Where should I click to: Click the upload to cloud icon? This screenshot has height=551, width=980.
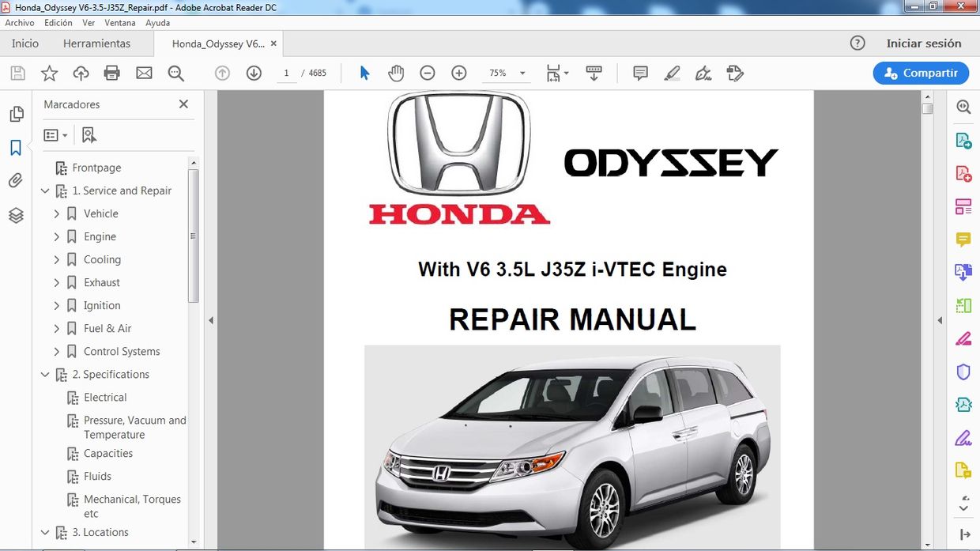point(81,74)
